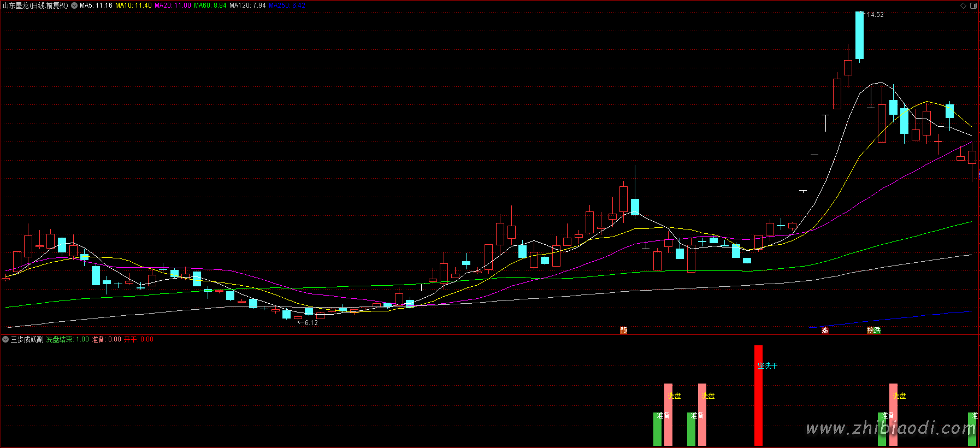
Task: Expand the dropdown next to 山东墨龙 title
Action: [74, 5]
